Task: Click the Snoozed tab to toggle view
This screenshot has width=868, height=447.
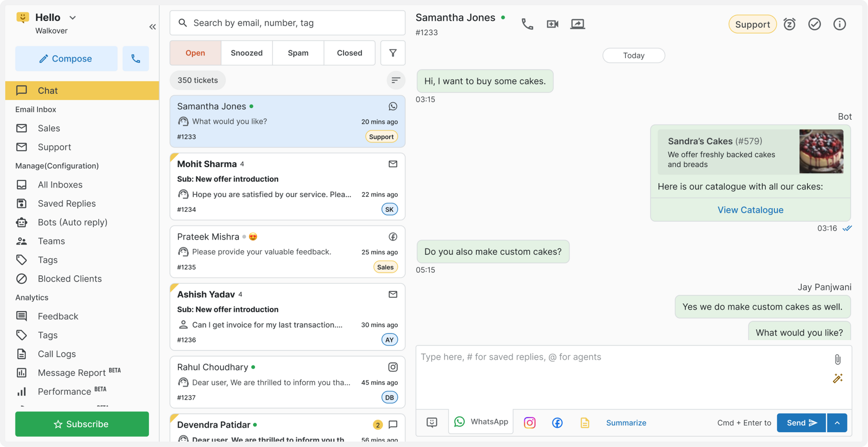Action: tap(246, 52)
